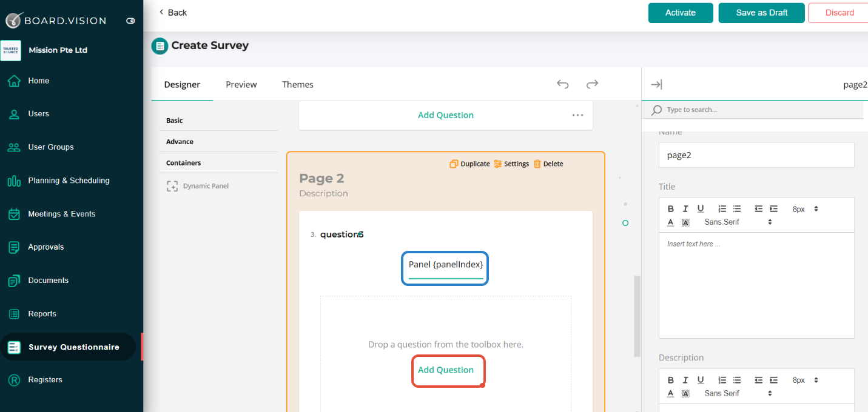
Task: Open the Users section icon
Action: pyautogui.click(x=14, y=114)
